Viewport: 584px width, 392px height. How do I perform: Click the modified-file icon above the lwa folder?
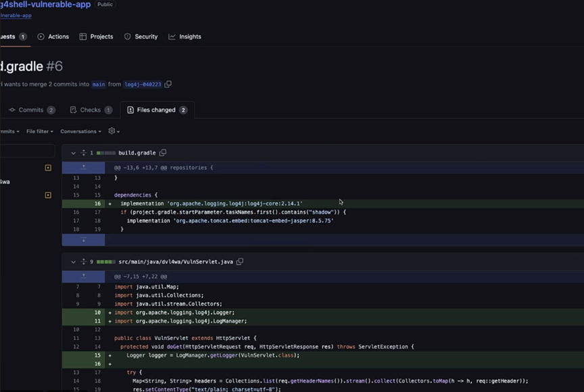pyautogui.click(x=48, y=168)
